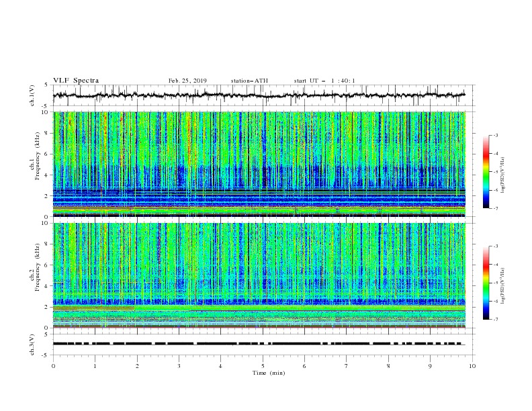Click the start UT time label

(324, 81)
